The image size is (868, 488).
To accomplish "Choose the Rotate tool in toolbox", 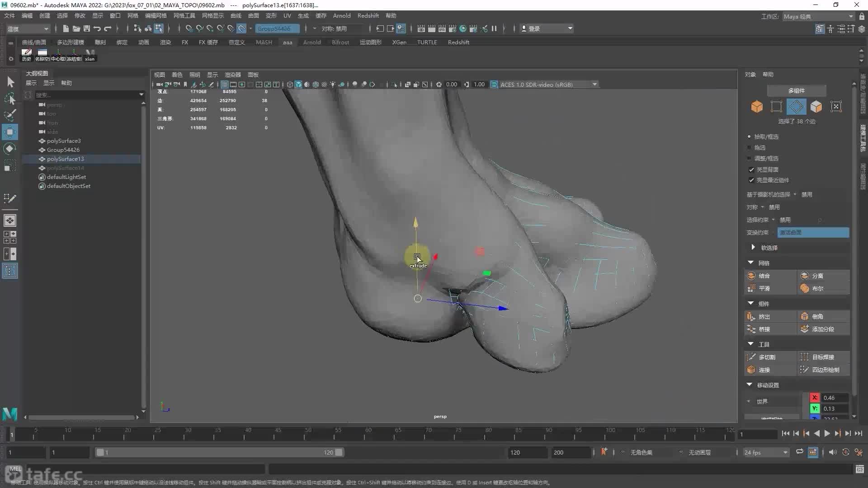I will (x=10, y=149).
